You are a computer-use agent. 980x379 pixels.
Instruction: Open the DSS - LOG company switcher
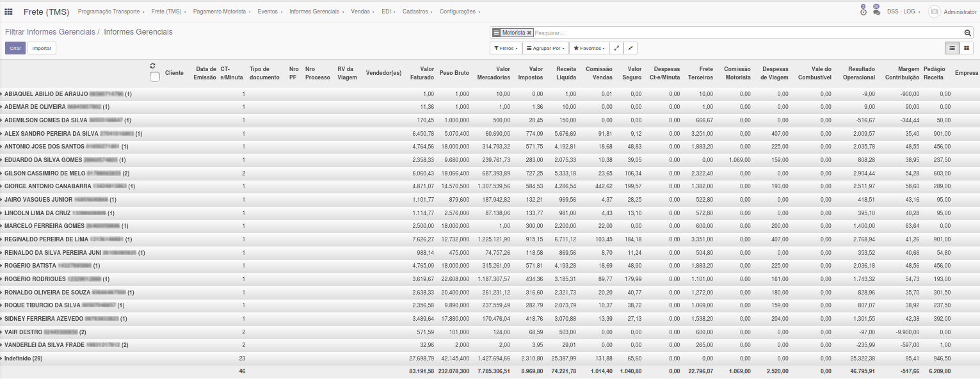904,12
